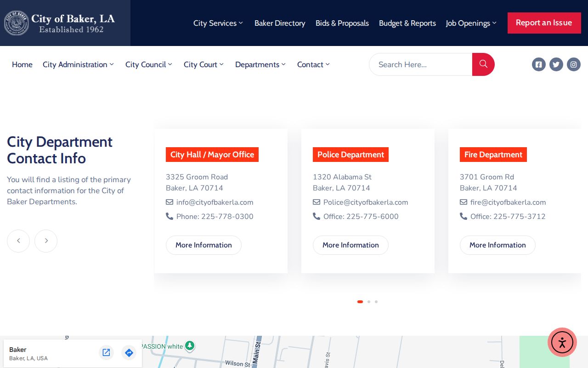Click More Information for Fire Department

click(498, 245)
